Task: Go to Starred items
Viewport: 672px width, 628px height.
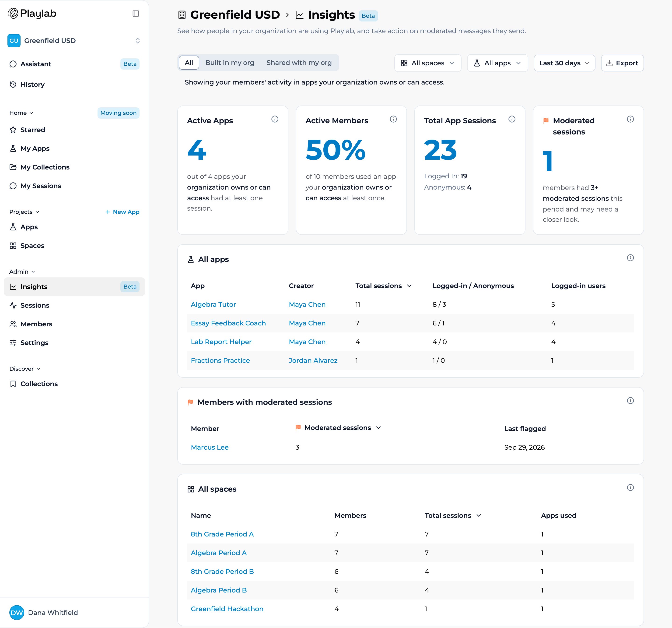Action: [x=74, y=130]
